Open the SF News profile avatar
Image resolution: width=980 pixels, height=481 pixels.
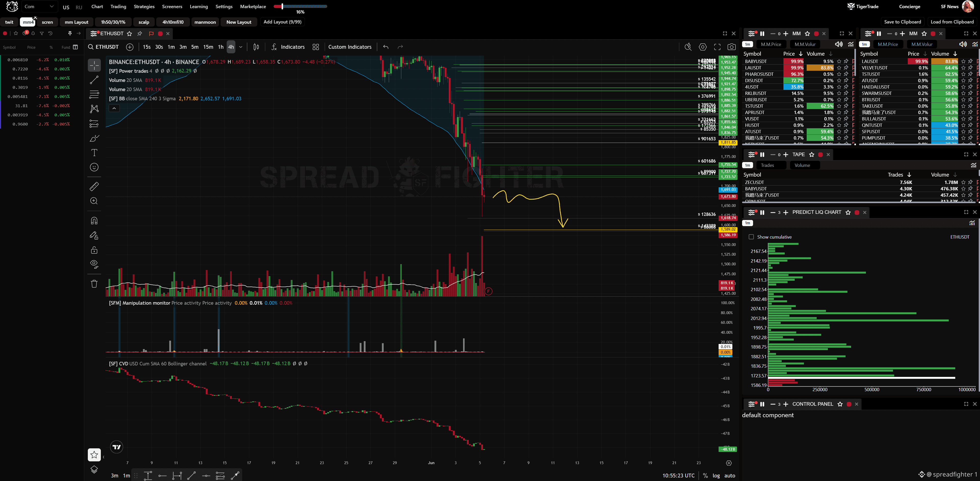[968, 6]
